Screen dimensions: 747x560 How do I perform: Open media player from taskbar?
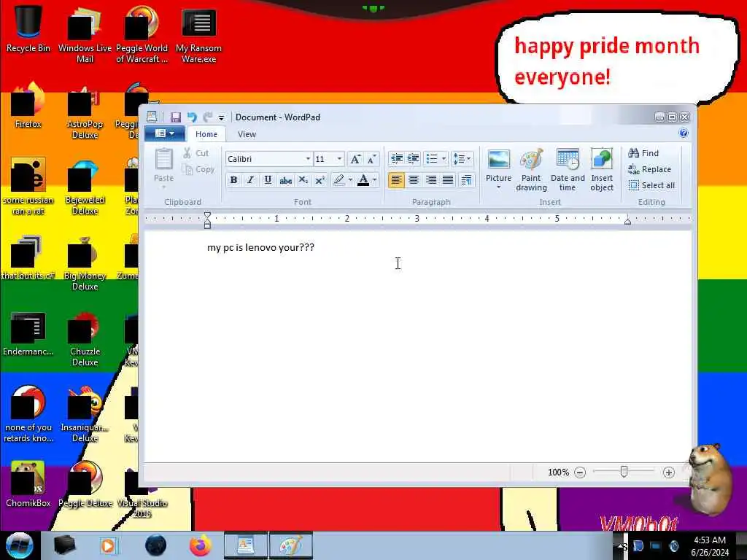[x=109, y=545]
